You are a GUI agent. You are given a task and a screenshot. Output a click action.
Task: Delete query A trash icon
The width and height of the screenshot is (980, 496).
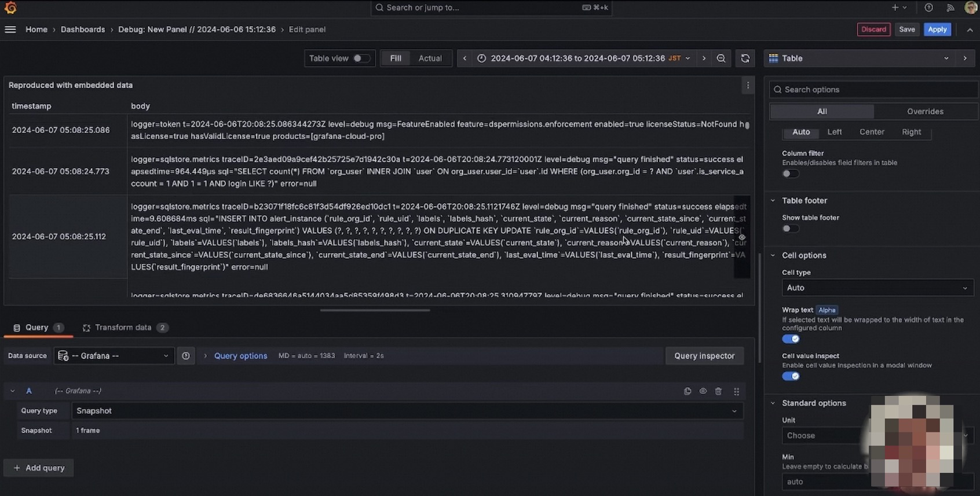pyautogui.click(x=718, y=391)
